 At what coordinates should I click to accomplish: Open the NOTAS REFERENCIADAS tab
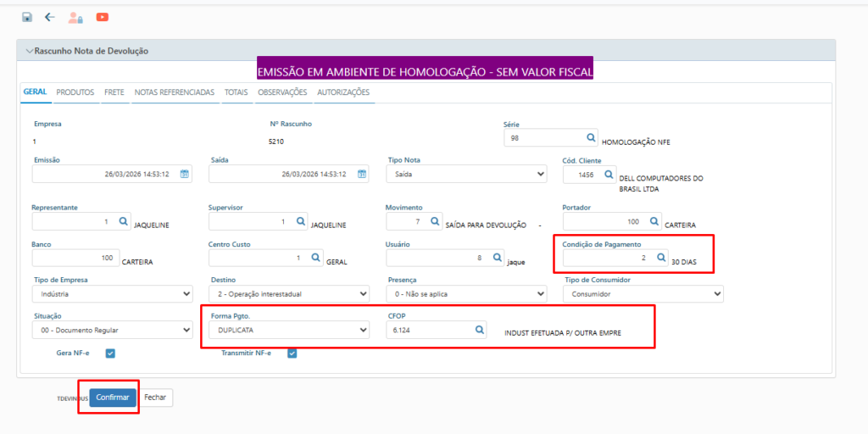pos(175,92)
